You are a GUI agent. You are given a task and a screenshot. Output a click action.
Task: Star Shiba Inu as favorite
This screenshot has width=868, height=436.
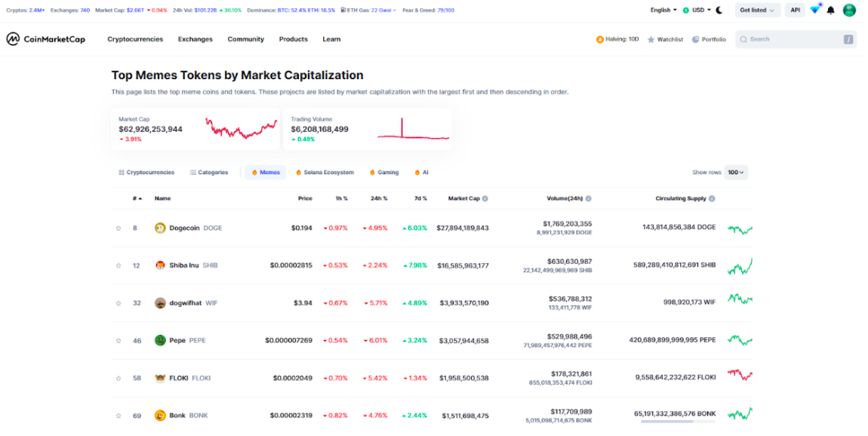point(118,265)
